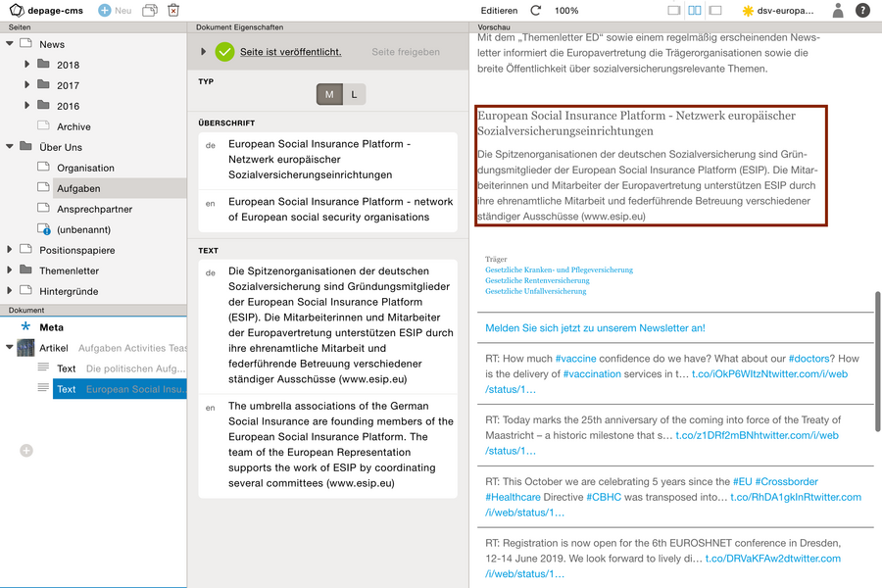Click the German Überschrift input field
This screenshot has width=882, height=588.
328,160
